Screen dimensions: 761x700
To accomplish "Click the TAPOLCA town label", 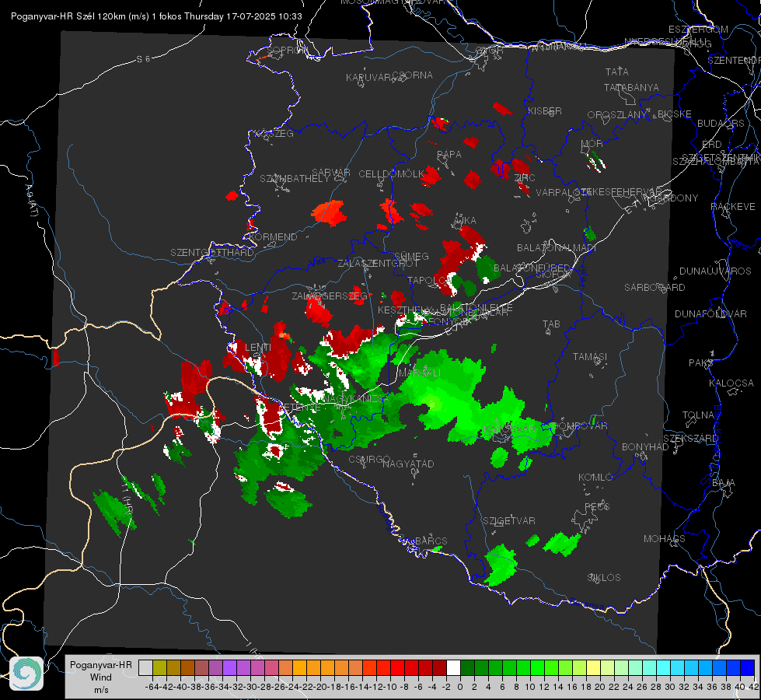I will coord(428,280).
